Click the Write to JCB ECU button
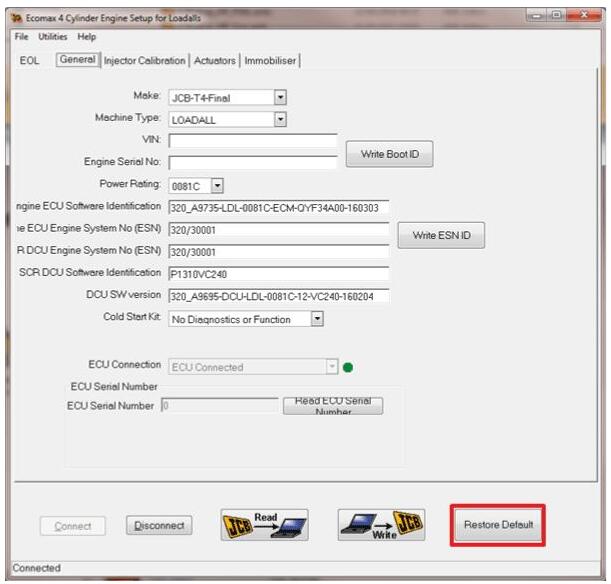The width and height of the screenshot is (611, 584). (381, 525)
